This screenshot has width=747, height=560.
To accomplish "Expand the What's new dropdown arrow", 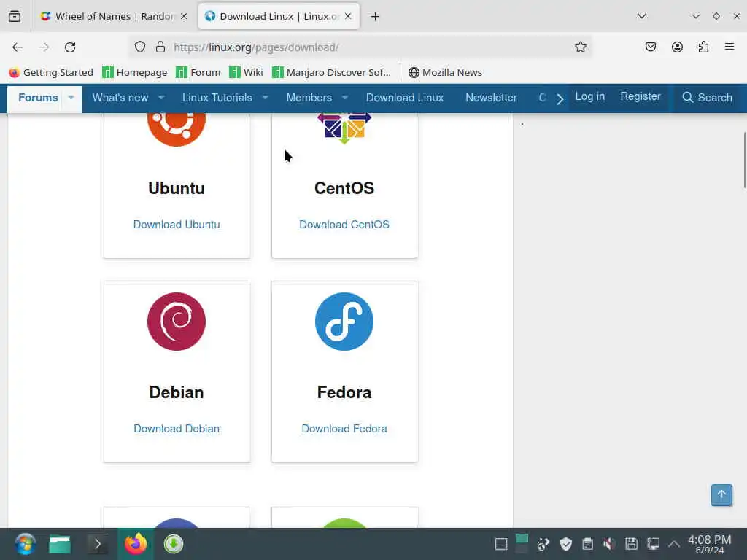I will pos(161,98).
